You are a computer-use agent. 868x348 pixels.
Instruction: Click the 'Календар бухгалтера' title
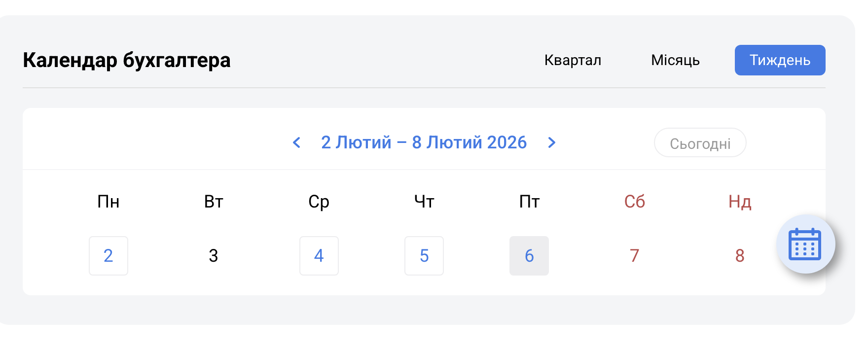(x=126, y=60)
